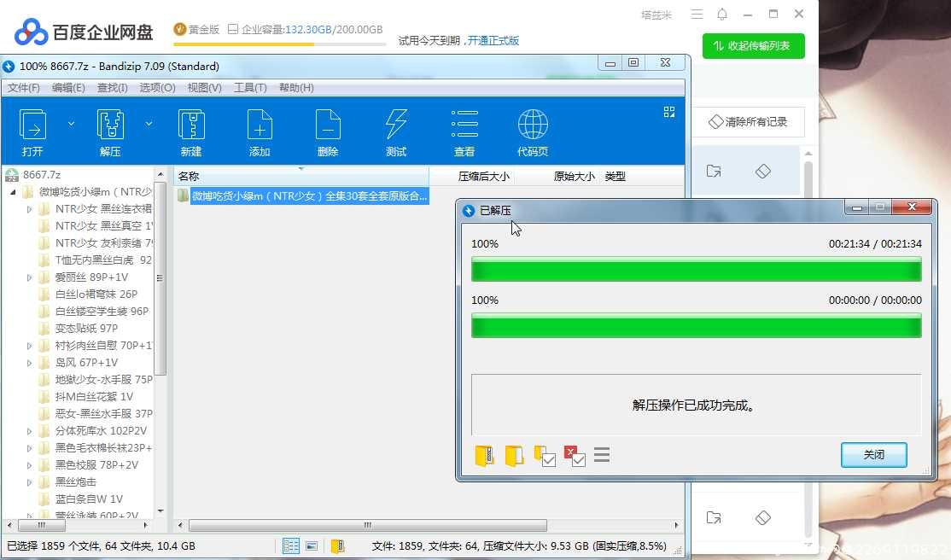Open the three-line menu icon in extraction dialog
This screenshot has height=560, width=951.
click(602, 454)
